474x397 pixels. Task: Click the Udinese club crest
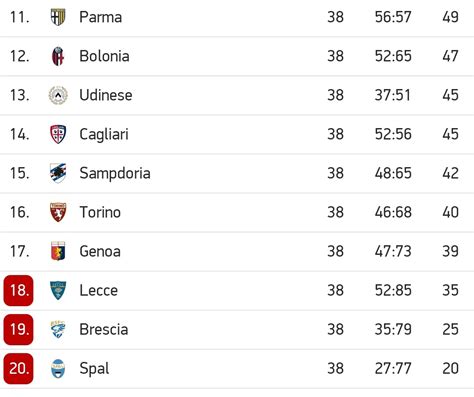tap(58, 95)
